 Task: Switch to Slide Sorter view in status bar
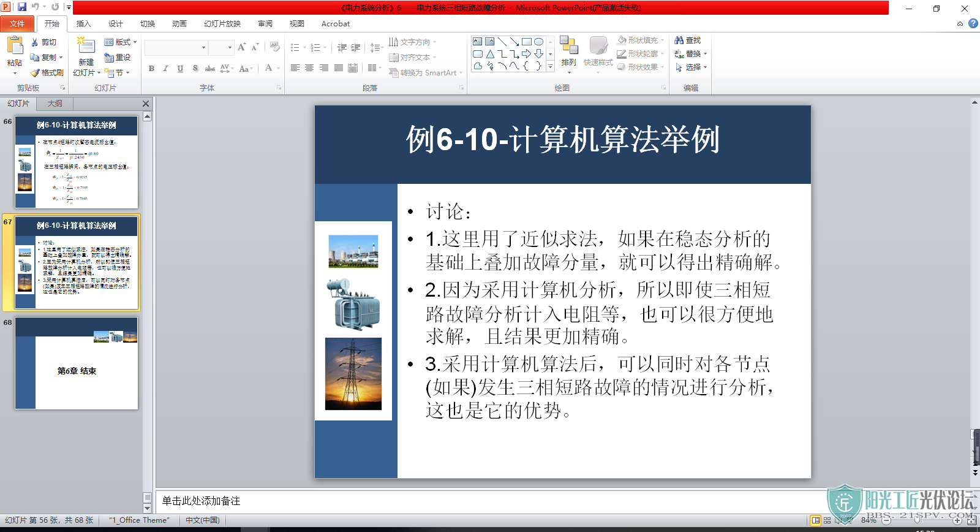pyautogui.click(x=827, y=520)
